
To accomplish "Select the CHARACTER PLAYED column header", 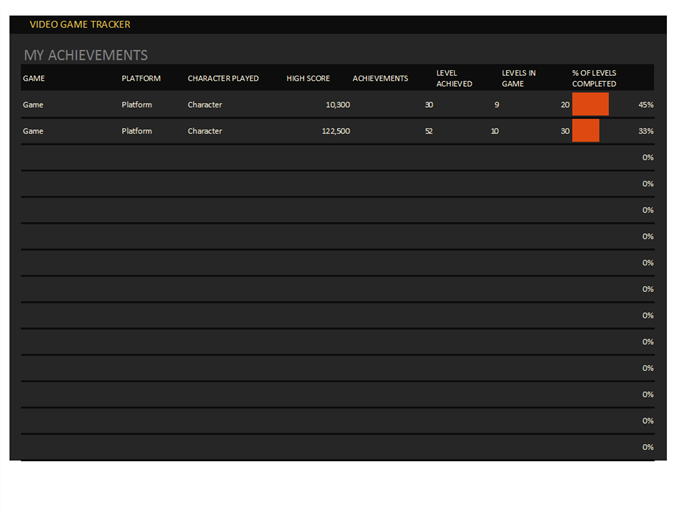I will click(223, 78).
